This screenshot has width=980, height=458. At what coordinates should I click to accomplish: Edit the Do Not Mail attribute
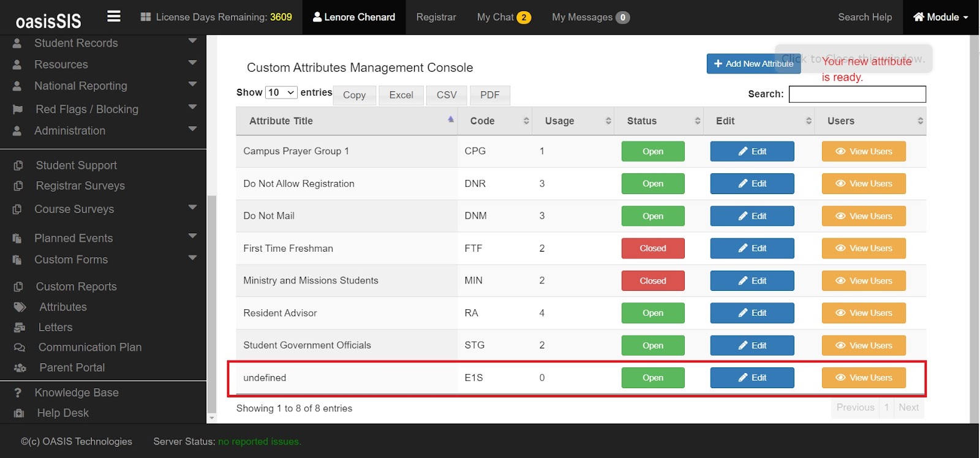[x=752, y=216]
